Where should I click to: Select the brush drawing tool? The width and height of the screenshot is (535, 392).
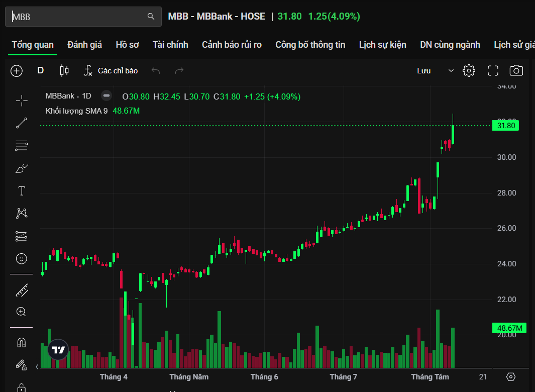(x=22, y=168)
